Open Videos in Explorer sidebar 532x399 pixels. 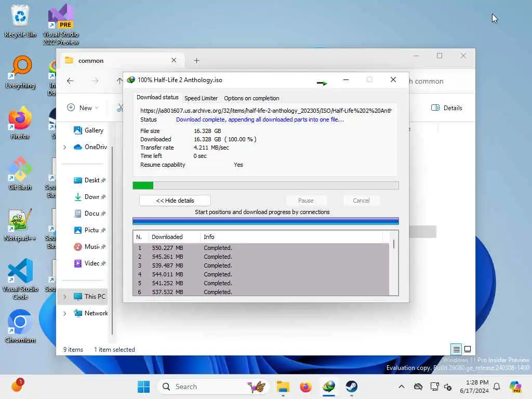(89, 263)
